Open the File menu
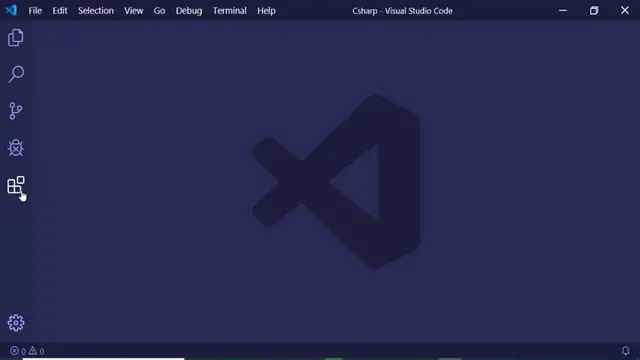The height and width of the screenshot is (360, 640). point(35,11)
